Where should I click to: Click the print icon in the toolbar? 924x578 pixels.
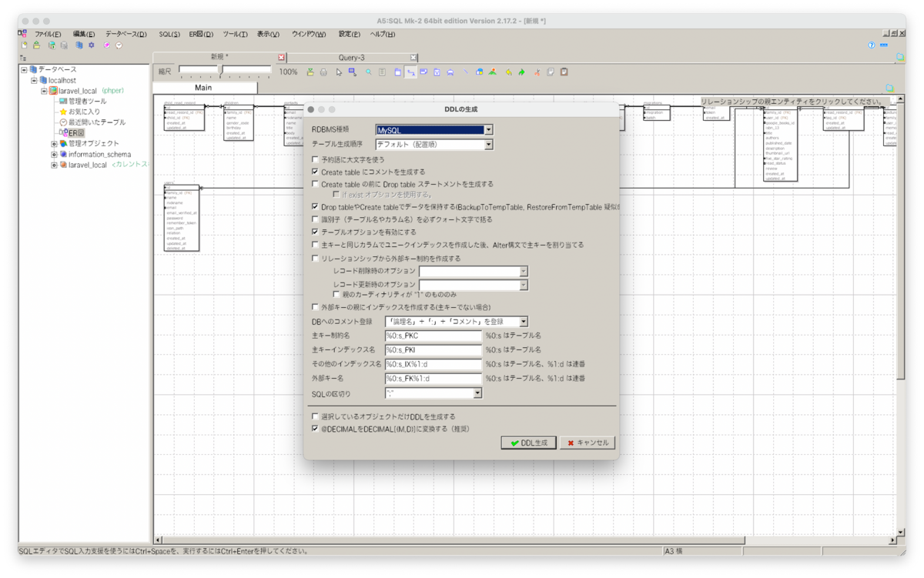322,72
